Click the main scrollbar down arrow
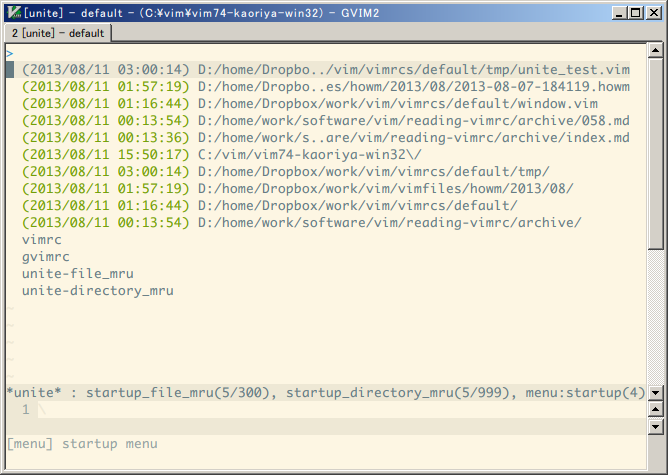 pyautogui.click(x=655, y=392)
